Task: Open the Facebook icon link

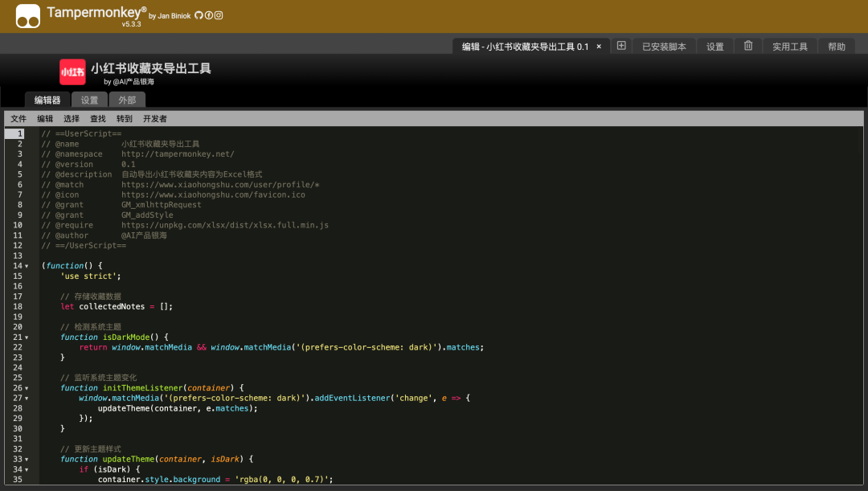Action: click(x=209, y=15)
